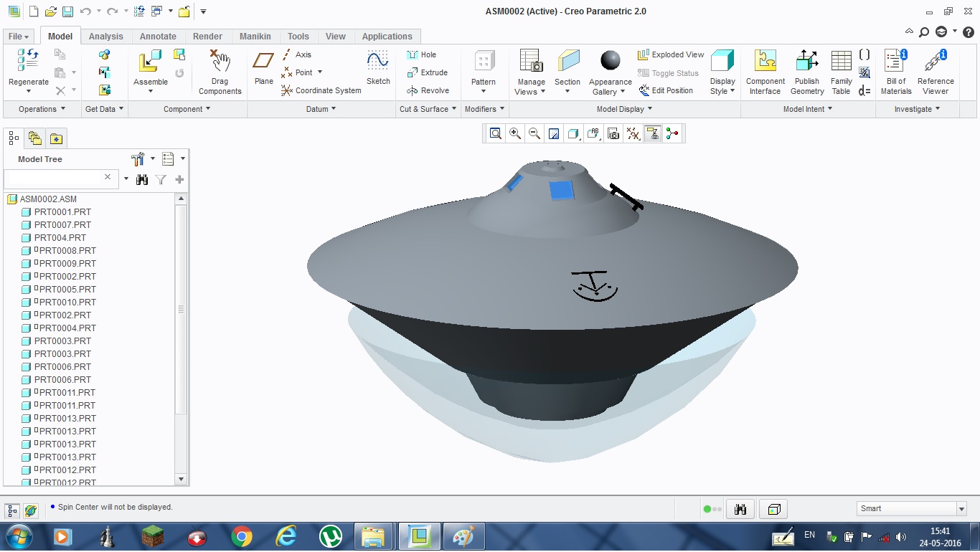This screenshot has width=980, height=552.
Task: Open Component Interface
Action: click(765, 72)
